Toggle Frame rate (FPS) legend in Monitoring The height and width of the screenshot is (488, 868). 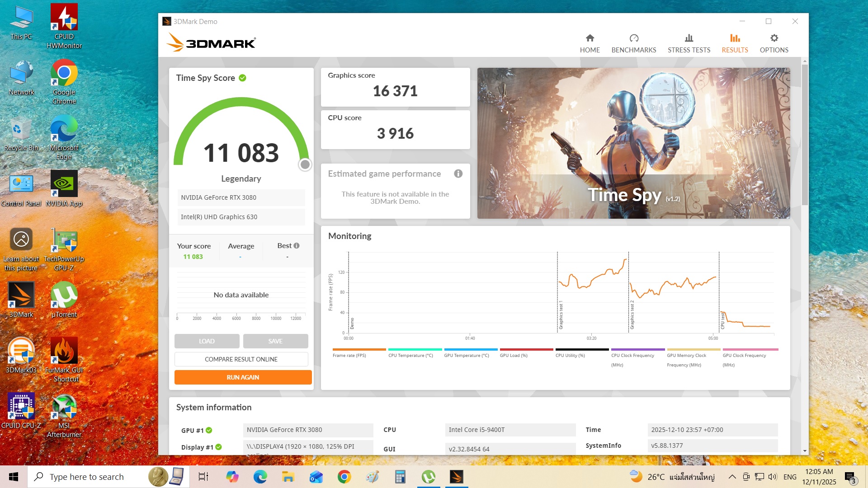click(349, 356)
